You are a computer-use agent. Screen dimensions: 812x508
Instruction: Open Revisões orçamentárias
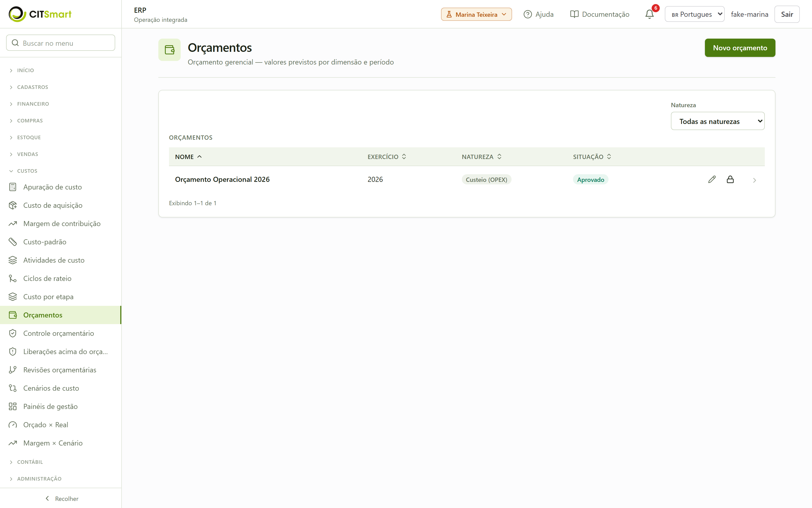click(x=60, y=370)
